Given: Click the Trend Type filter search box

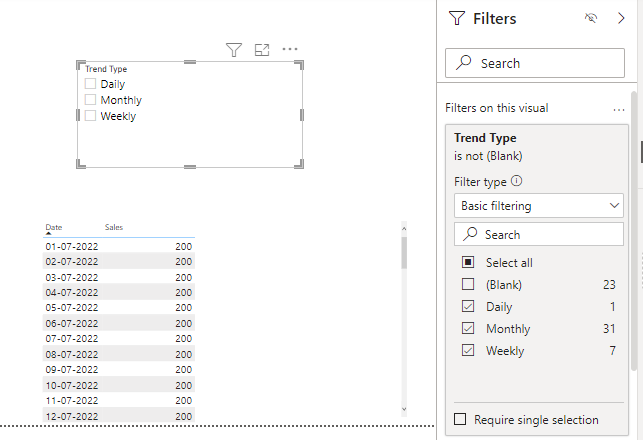Looking at the screenshot, I should [x=539, y=234].
